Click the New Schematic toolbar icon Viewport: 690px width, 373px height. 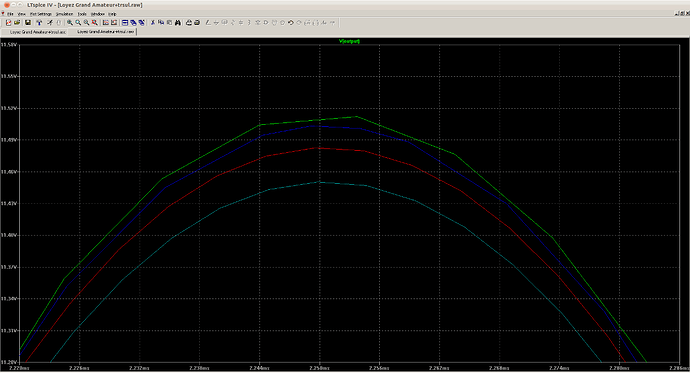point(8,22)
